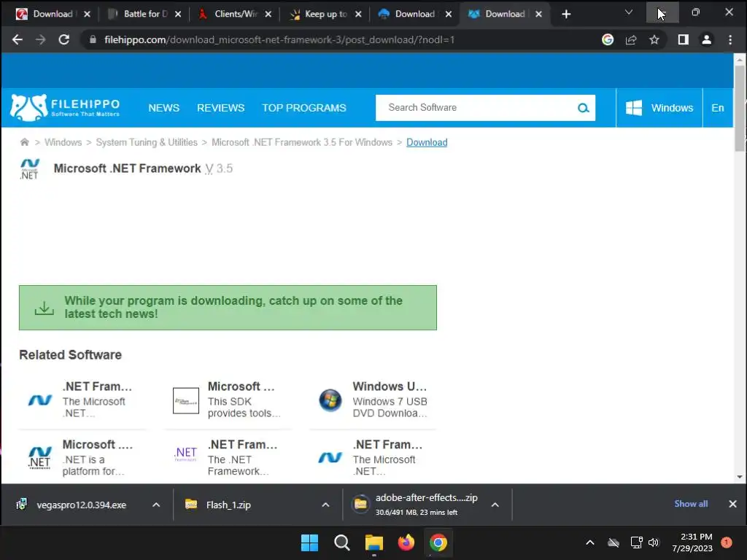Expand the tab search dropdown
The width and height of the screenshot is (747, 560).
click(x=628, y=12)
